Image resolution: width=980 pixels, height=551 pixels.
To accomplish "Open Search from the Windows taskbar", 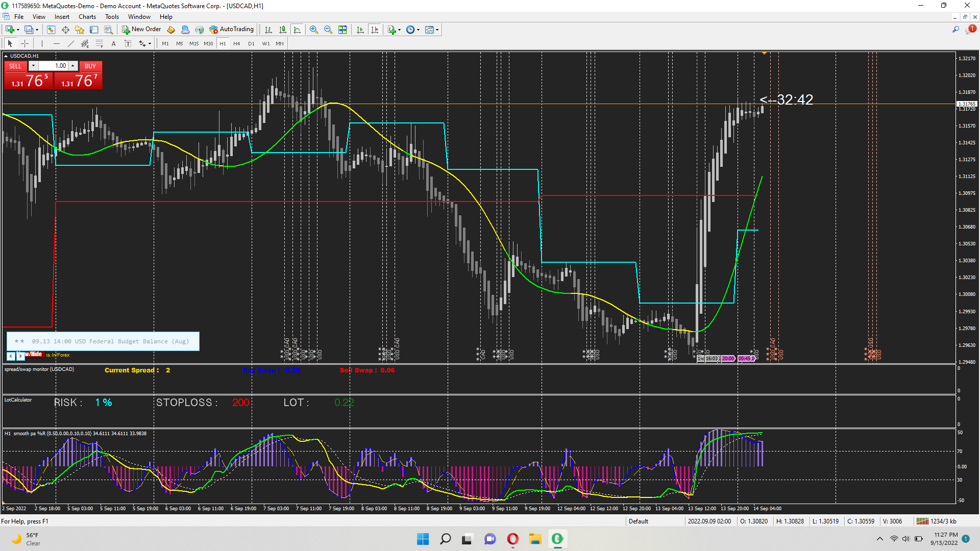I will pyautogui.click(x=445, y=539).
